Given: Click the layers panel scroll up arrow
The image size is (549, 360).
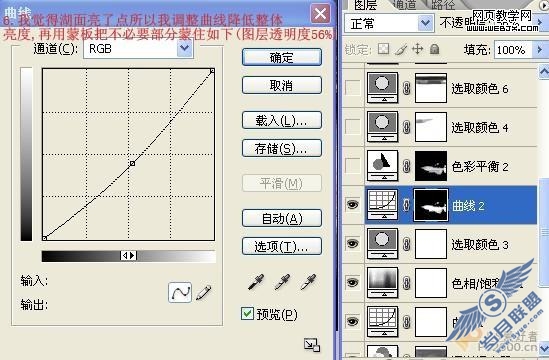Looking at the screenshot, I should 544,72.
